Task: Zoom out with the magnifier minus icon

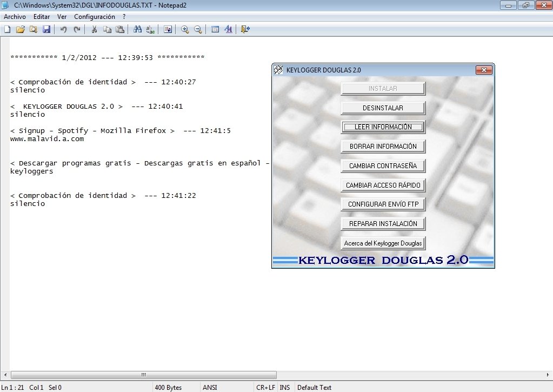Action: click(x=198, y=30)
